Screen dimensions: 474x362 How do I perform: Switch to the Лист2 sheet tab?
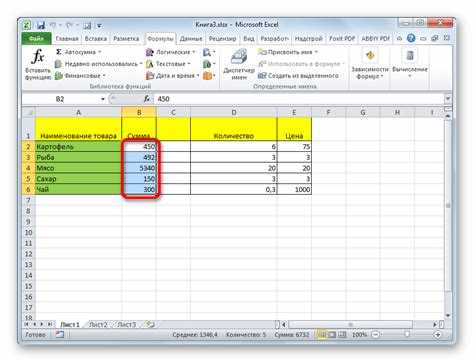pos(98,324)
